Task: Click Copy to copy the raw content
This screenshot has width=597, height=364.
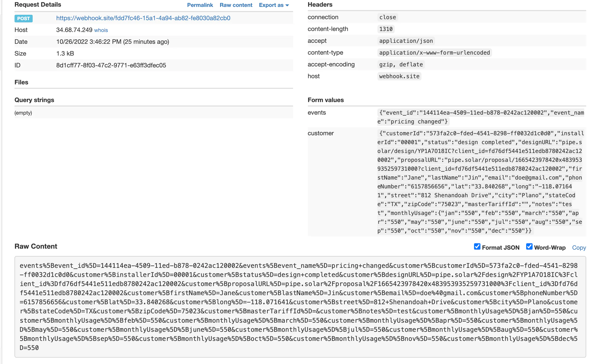Action: (579, 247)
